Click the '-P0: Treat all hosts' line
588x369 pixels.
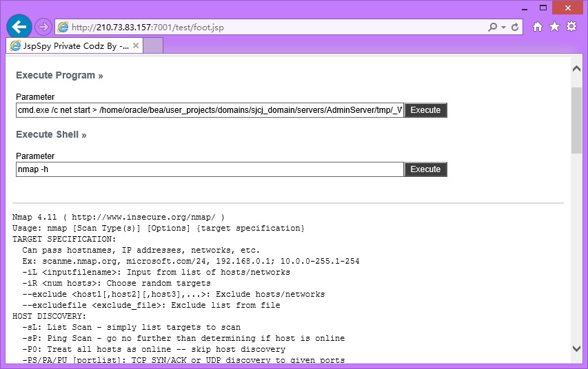pos(154,350)
